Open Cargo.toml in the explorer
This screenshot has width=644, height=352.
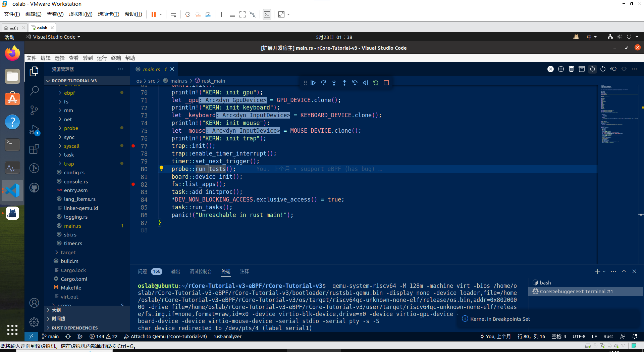pyautogui.click(x=74, y=279)
